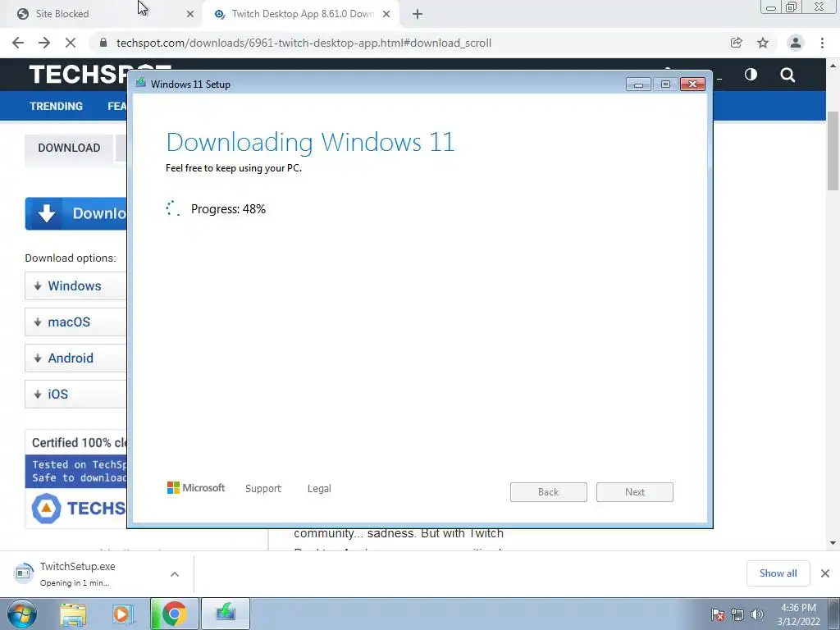Open TechSpot search magnifier

click(787, 75)
